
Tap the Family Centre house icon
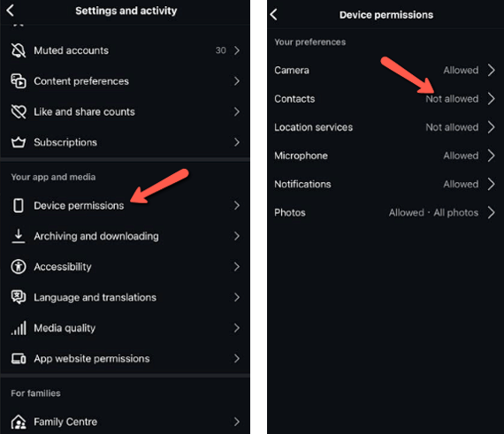(x=19, y=422)
